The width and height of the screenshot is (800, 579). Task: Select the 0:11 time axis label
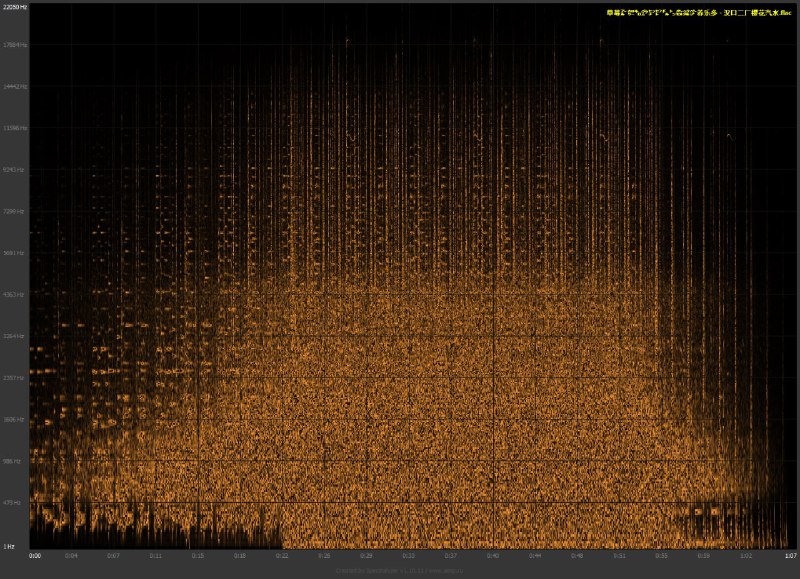[156, 554]
